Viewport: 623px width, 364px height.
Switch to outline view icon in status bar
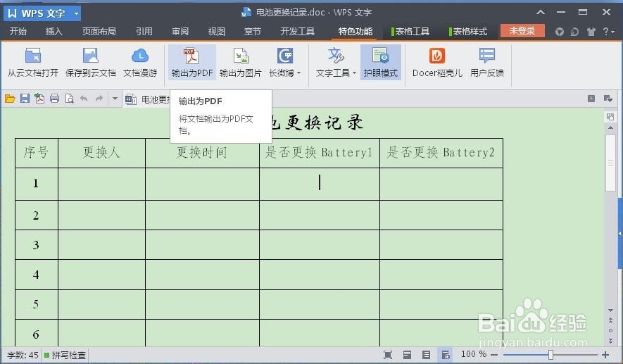426,355
